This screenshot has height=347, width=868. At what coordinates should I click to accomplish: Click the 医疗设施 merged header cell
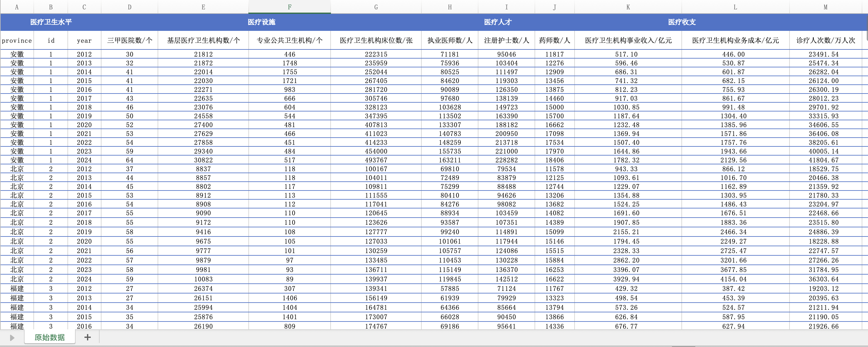(261, 22)
